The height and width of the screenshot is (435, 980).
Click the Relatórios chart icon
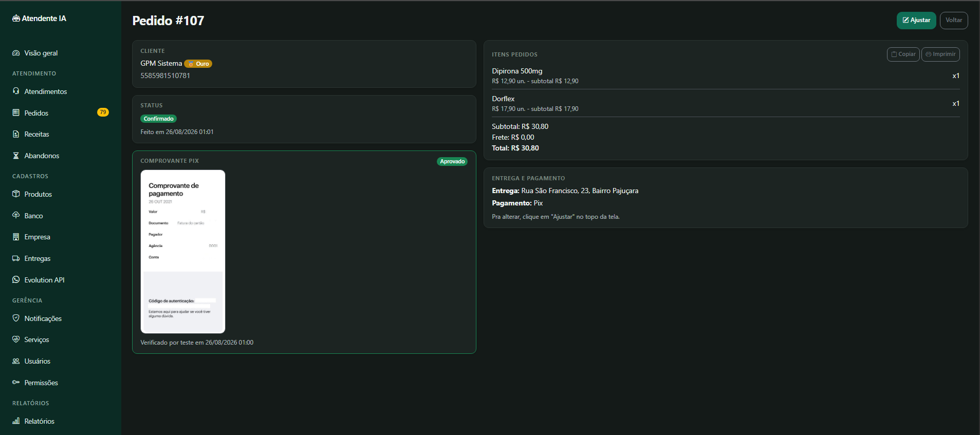[x=16, y=421]
